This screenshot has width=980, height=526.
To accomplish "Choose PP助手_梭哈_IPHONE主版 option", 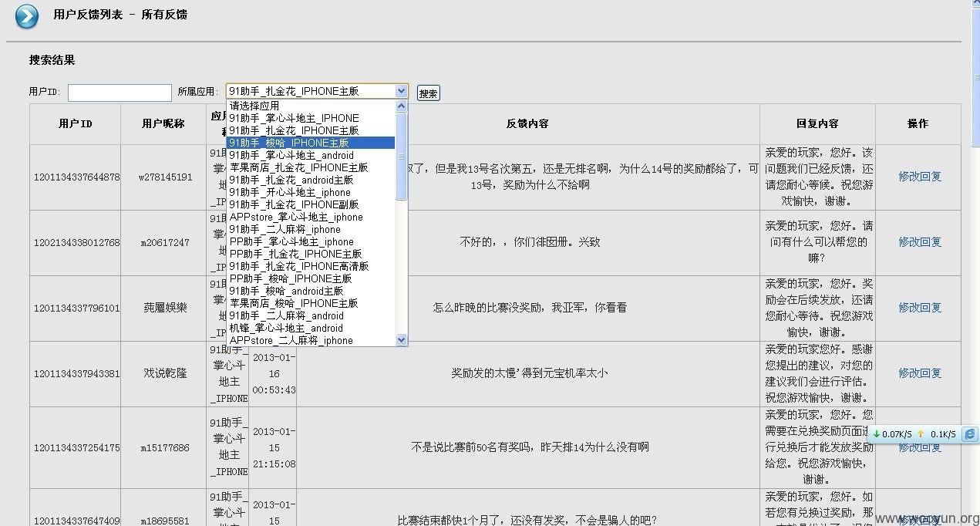I will click(311, 278).
